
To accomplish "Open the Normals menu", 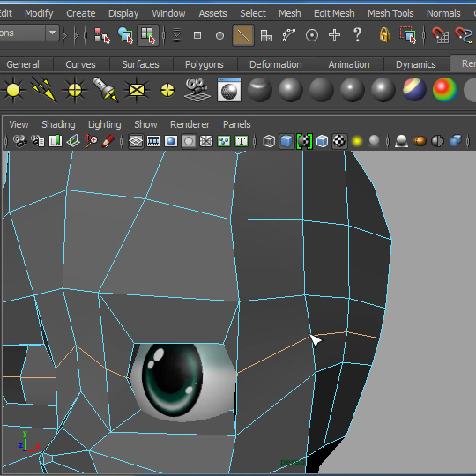I will pos(443,13).
